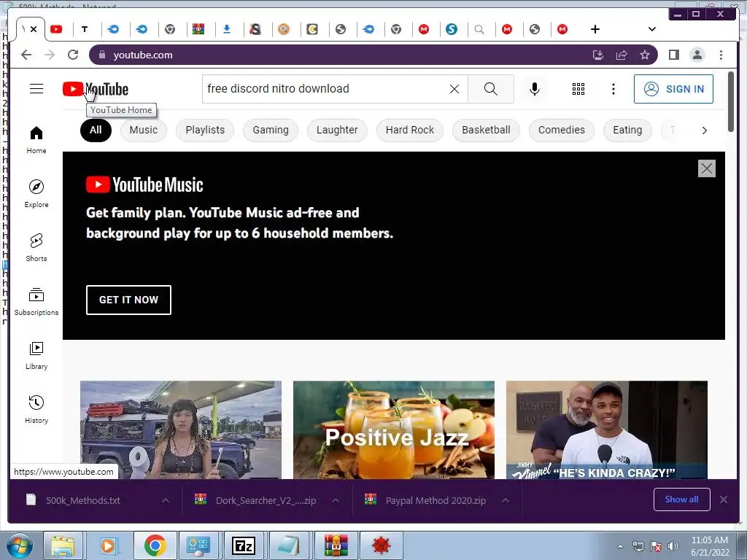This screenshot has width=747, height=560.
Task: Click the SIGN IN button
Action: [673, 89]
